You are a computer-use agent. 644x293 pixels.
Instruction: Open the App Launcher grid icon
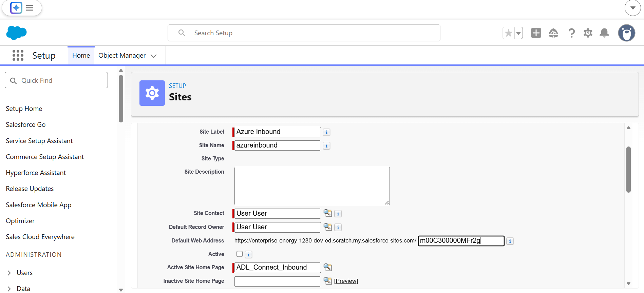click(18, 55)
